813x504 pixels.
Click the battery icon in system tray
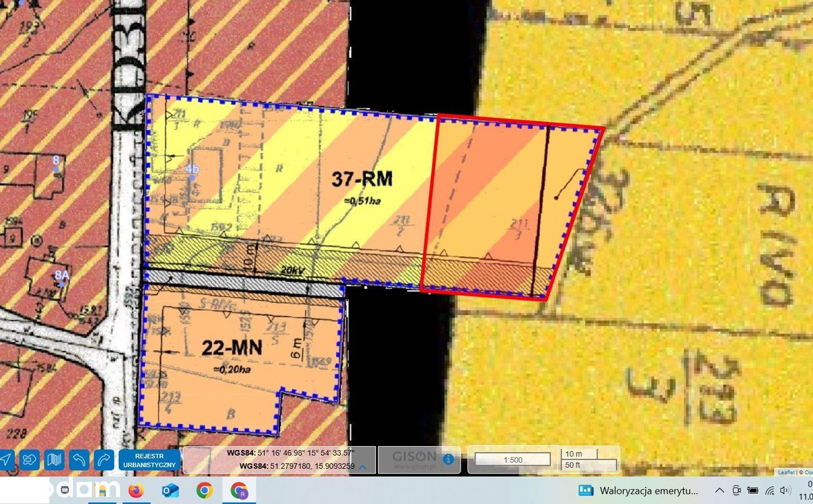(753, 491)
